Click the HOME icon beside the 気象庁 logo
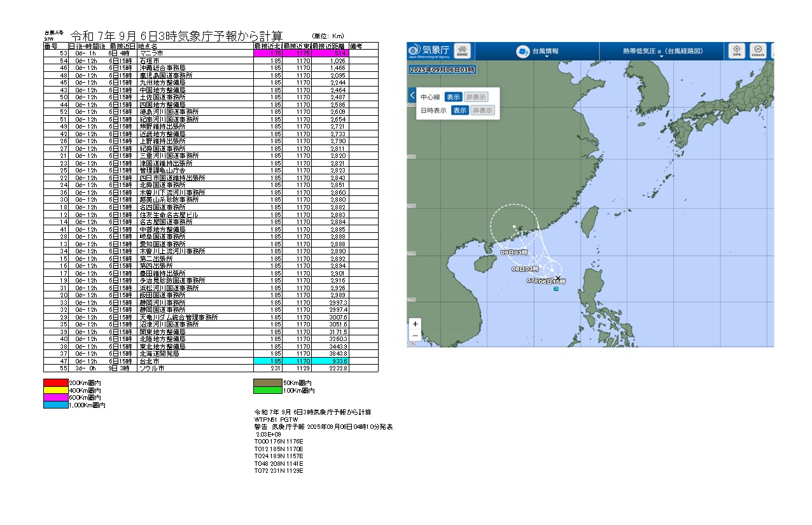The width and height of the screenshot is (812, 525). [x=463, y=51]
